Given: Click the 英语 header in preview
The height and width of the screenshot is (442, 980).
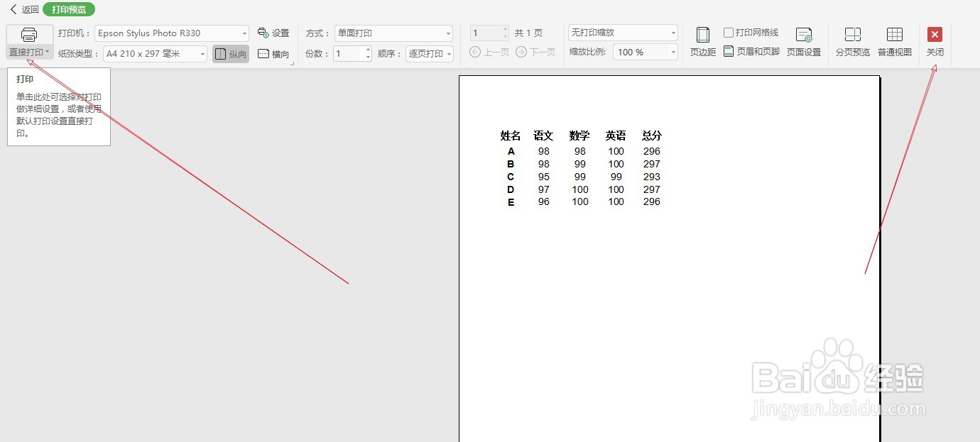Looking at the screenshot, I should pyautogui.click(x=616, y=136).
